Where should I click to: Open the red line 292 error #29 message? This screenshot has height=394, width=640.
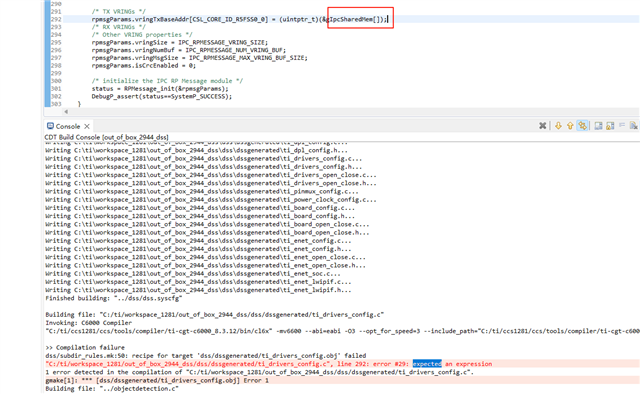(x=269, y=363)
